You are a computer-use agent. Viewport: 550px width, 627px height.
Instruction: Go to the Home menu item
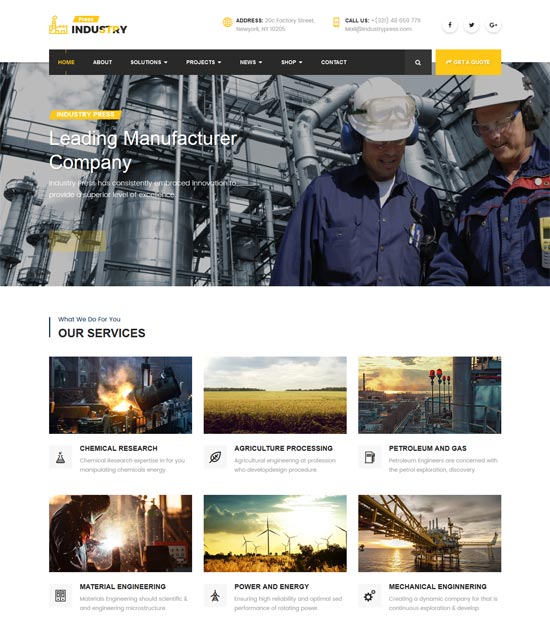pyautogui.click(x=66, y=62)
